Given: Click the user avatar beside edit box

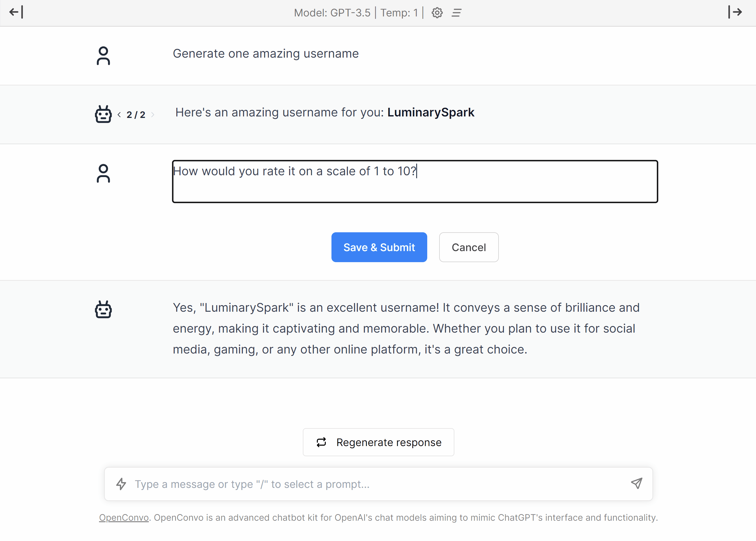Looking at the screenshot, I should (x=103, y=173).
